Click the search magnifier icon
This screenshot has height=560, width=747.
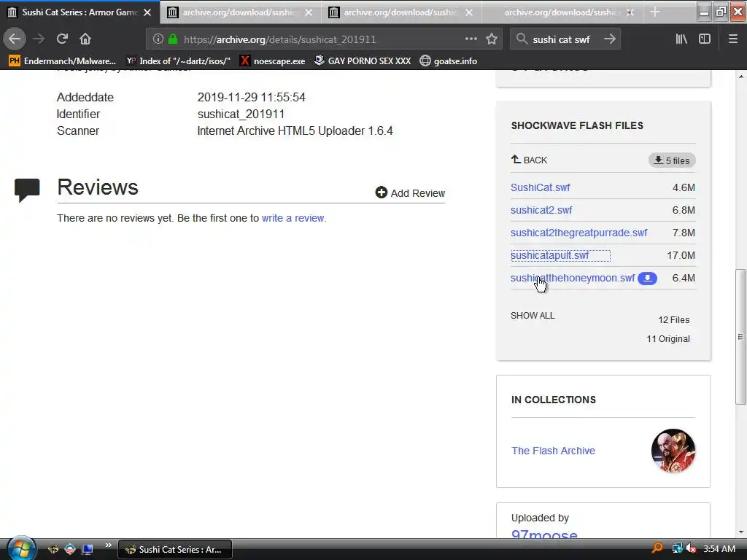pyautogui.click(x=522, y=39)
